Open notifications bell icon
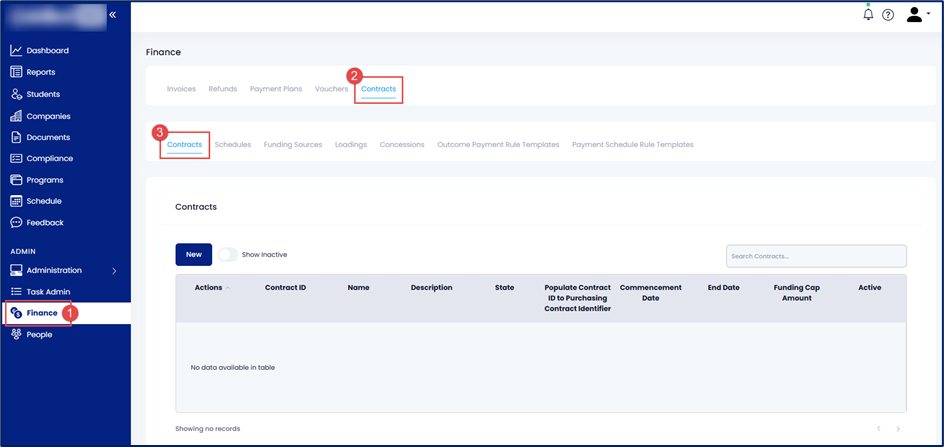The height and width of the screenshot is (447, 944). click(x=868, y=15)
